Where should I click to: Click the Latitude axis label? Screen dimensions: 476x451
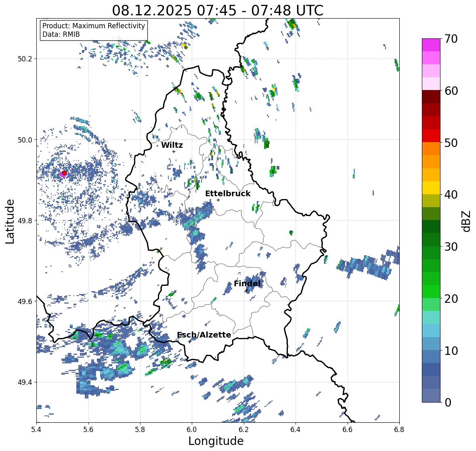10,222
